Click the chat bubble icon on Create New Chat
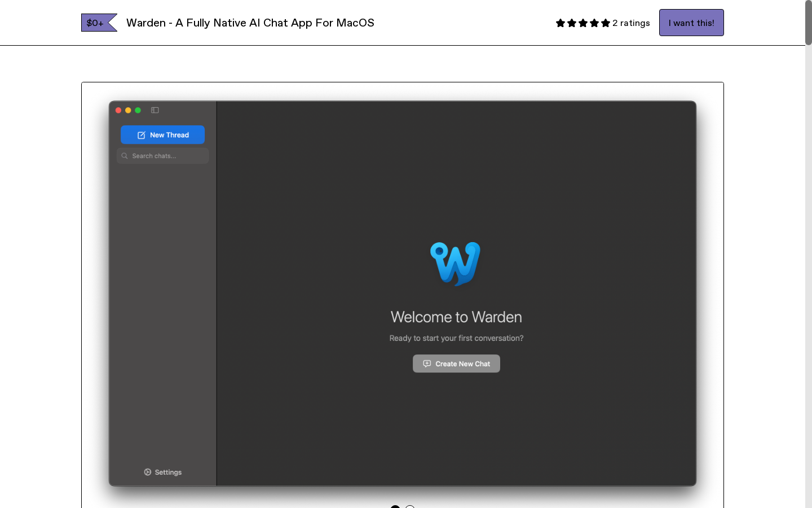This screenshot has height=508, width=812. [427, 364]
